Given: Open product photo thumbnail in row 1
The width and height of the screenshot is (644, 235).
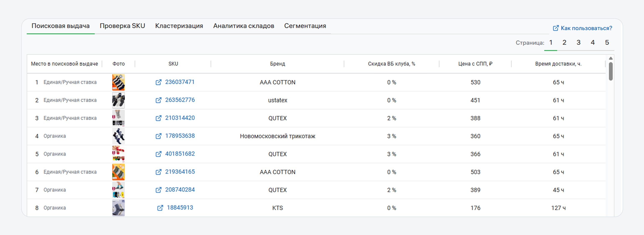Looking at the screenshot, I should 118,82.
